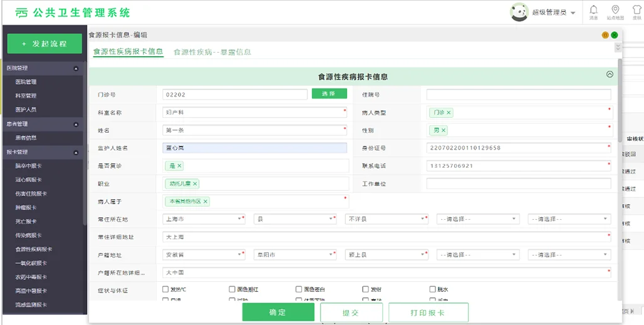Click the green 确定 button
The width and height of the screenshot is (644, 325).
click(x=278, y=312)
